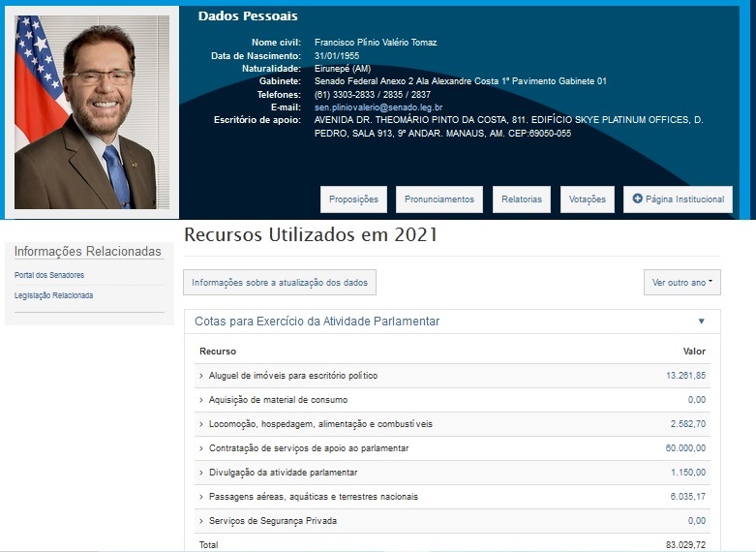Open the Relatorias section
756x552 pixels.
522,199
